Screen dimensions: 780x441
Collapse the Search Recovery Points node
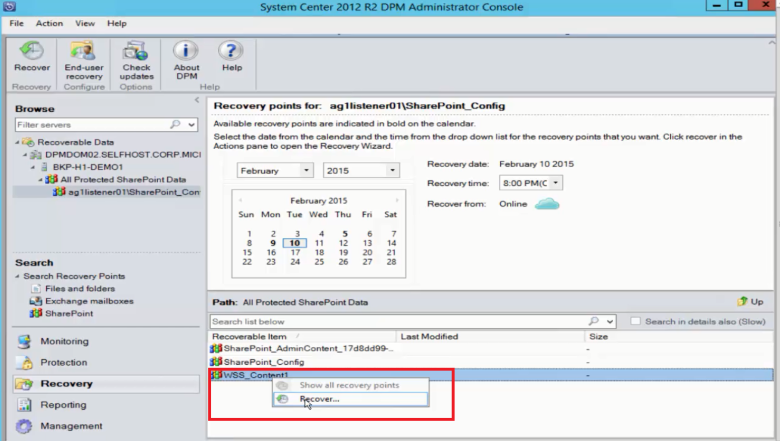click(17, 276)
